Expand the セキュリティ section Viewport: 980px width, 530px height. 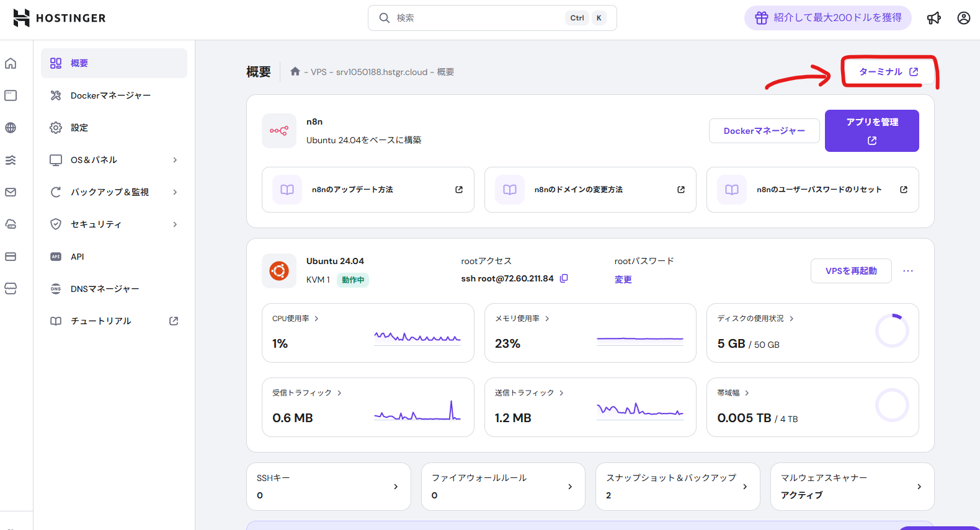click(x=114, y=224)
